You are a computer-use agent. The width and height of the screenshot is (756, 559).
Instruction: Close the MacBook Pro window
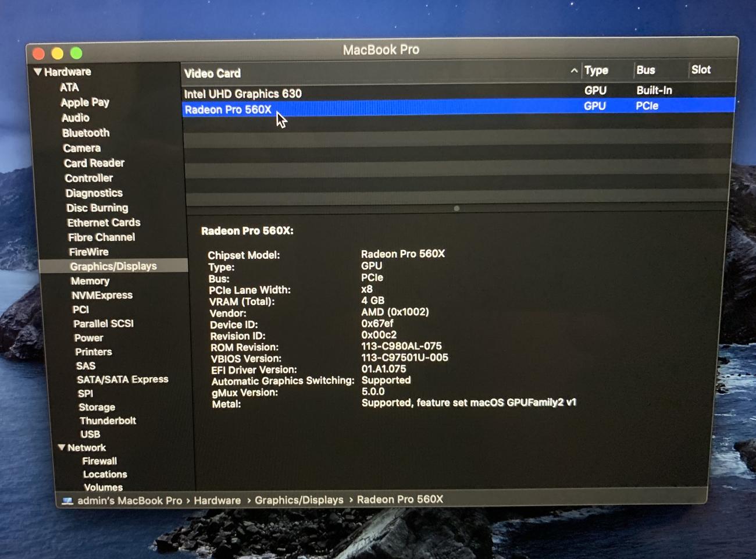pyautogui.click(x=39, y=54)
